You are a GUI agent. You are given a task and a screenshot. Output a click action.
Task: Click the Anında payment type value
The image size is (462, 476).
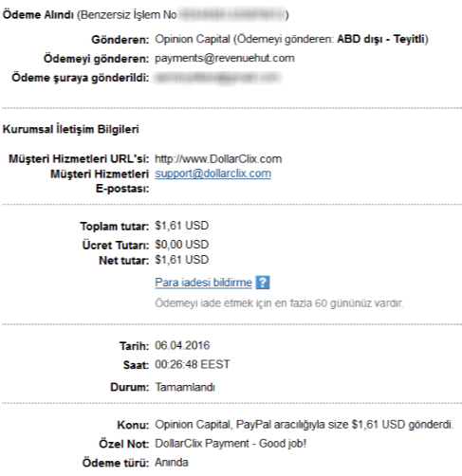(172, 463)
